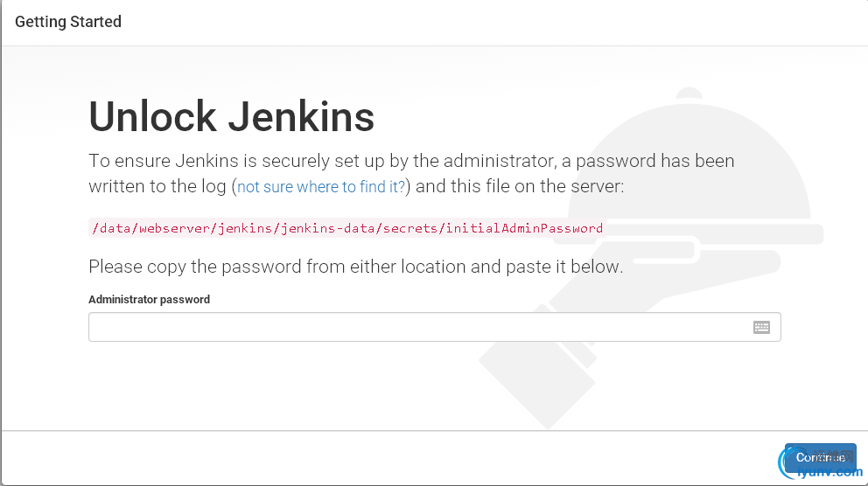Screen dimensions: 868x486
Task: Click the Unlock Jenkins heading
Action: (231, 116)
